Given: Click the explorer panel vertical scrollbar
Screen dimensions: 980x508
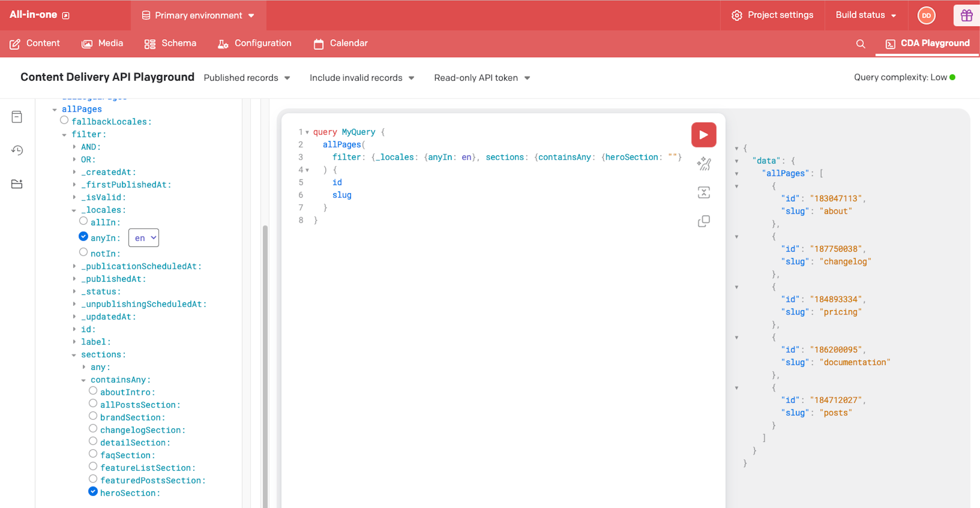Looking at the screenshot, I should tap(265, 366).
